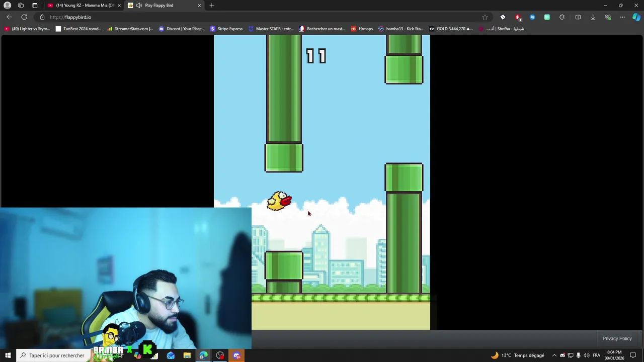This screenshot has height=362, width=644.
Task: Show hidden system tray icons chevron
Action: coord(554,355)
